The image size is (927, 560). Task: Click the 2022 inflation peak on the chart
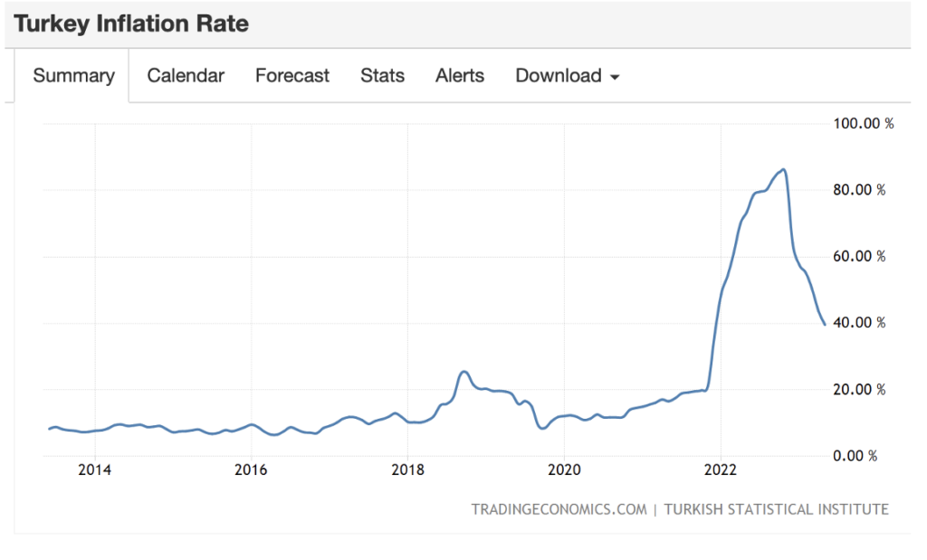click(783, 169)
